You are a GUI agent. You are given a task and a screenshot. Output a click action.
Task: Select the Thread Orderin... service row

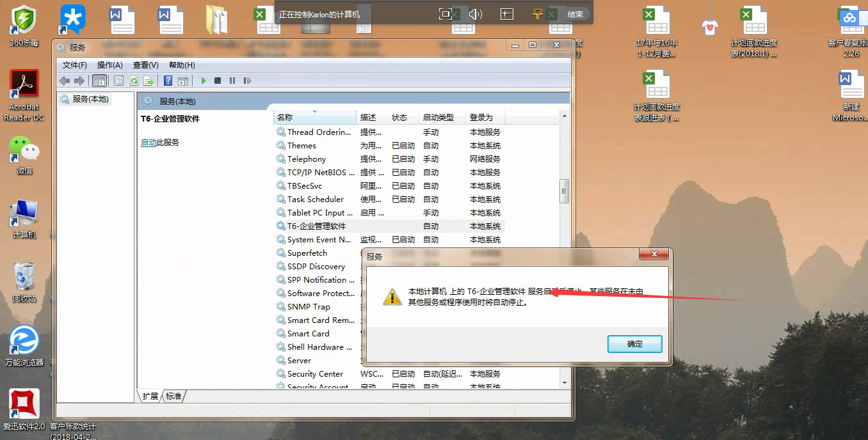pos(389,132)
